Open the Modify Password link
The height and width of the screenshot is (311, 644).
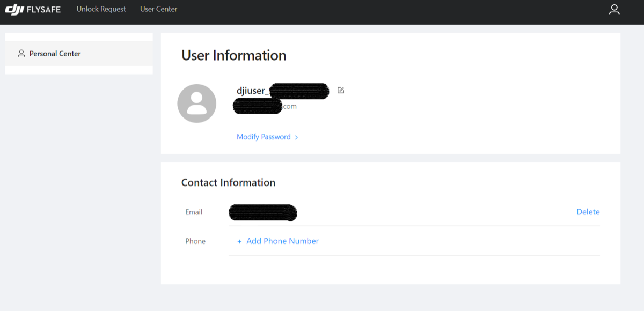point(264,136)
